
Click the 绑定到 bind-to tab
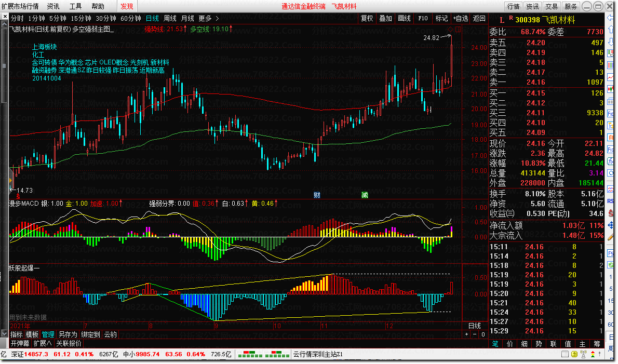coord(91,334)
